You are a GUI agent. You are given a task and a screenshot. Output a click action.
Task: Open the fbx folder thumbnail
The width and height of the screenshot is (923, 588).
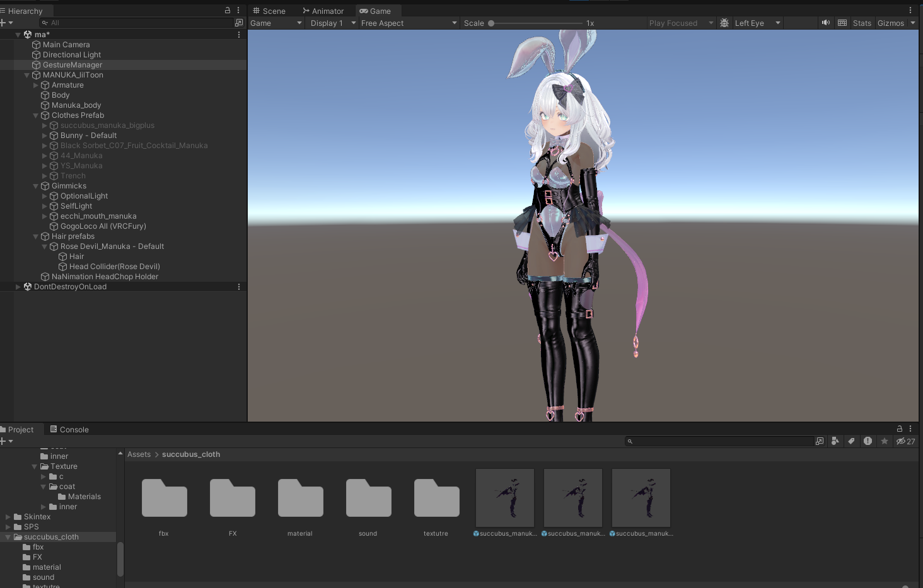point(164,498)
